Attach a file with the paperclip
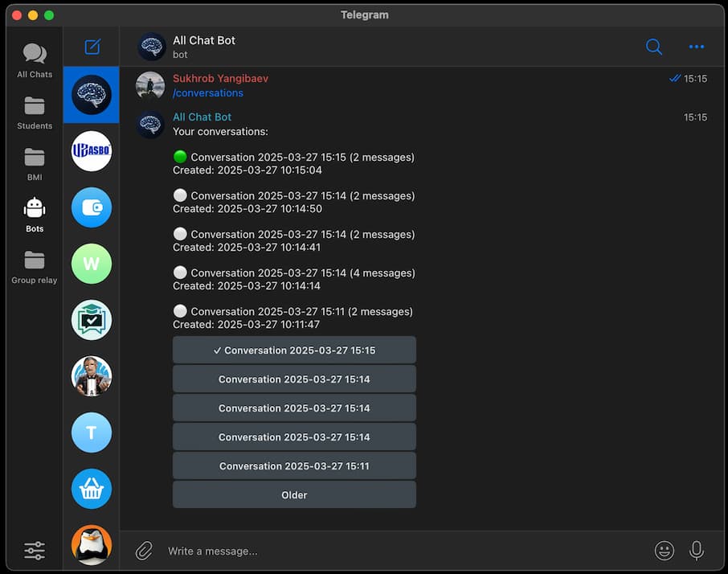The height and width of the screenshot is (574, 728). click(x=144, y=551)
